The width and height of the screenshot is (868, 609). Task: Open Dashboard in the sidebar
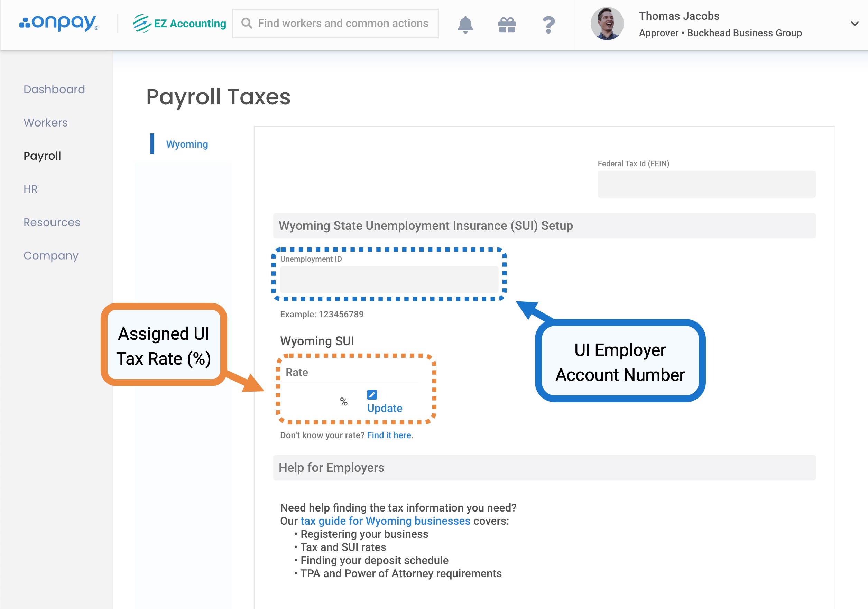click(54, 90)
